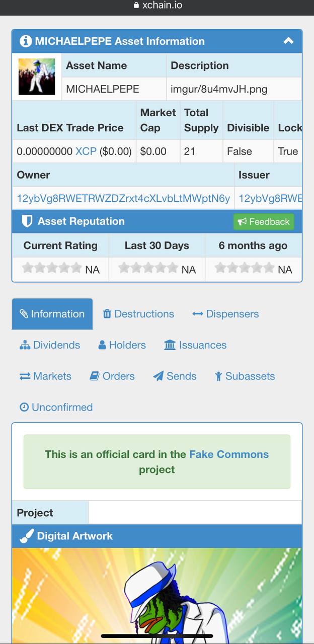The image size is (314, 644).
Task: Click the info icon beside Asset Information
Action: tap(26, 41)
